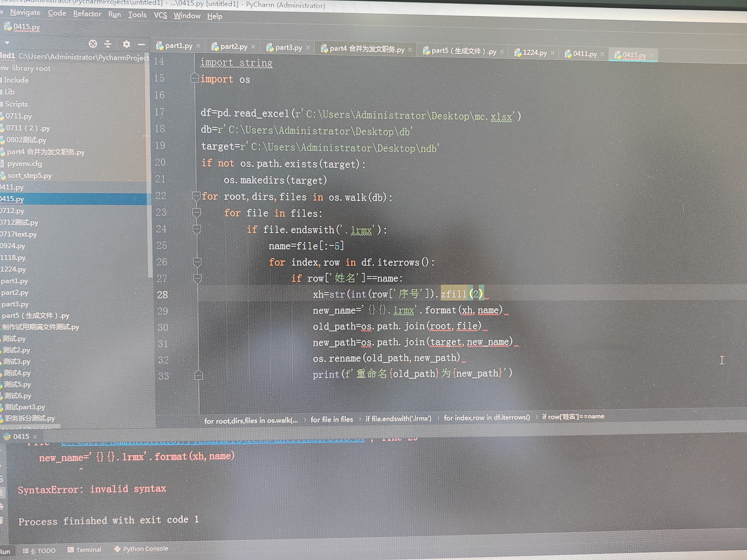Hide the project panel with minus icon
The width and height of the screenshot is (747, 560).
pos(141,45)
